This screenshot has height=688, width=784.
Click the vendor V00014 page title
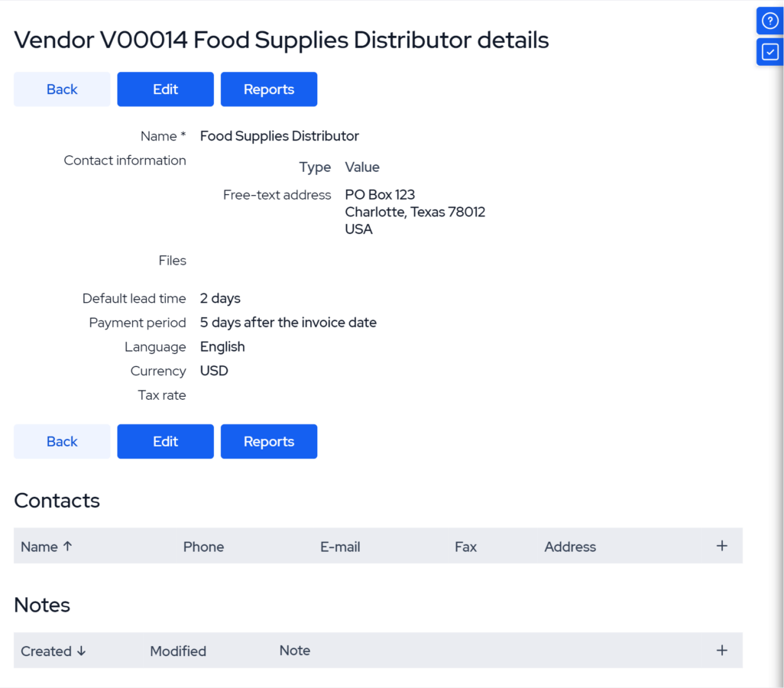tap(281, 40)
